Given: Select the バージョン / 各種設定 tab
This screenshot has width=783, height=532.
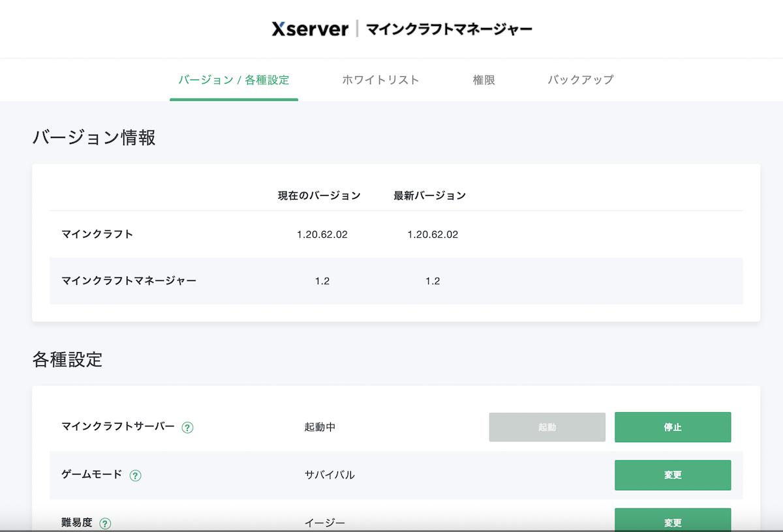Looking at the screenshot, I should coord(234,80).
